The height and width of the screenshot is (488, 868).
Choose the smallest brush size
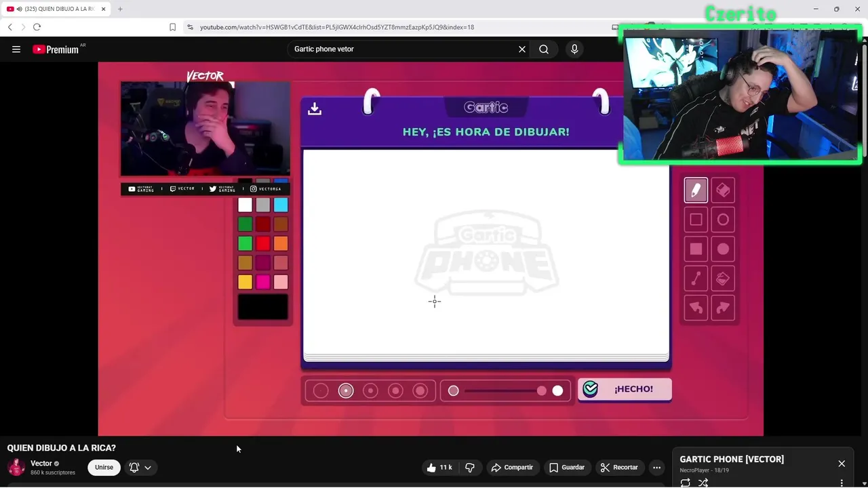[x=321, y=390]
